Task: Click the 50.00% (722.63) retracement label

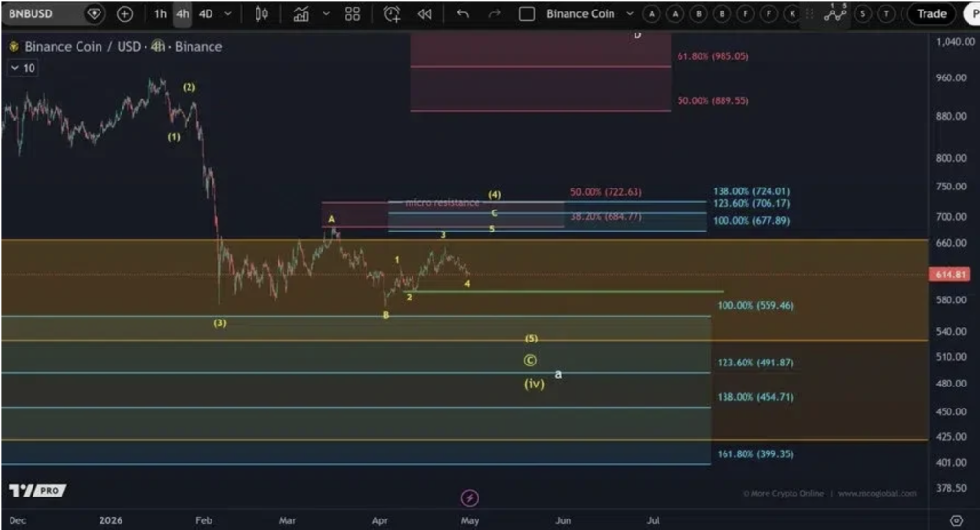Action: (606, 192)
